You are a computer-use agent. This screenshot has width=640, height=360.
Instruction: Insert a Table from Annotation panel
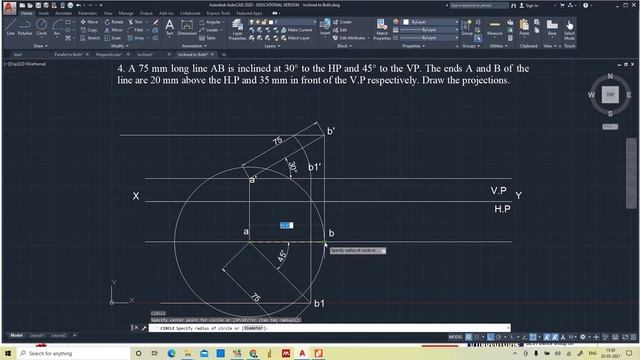(x=208, y=38)
